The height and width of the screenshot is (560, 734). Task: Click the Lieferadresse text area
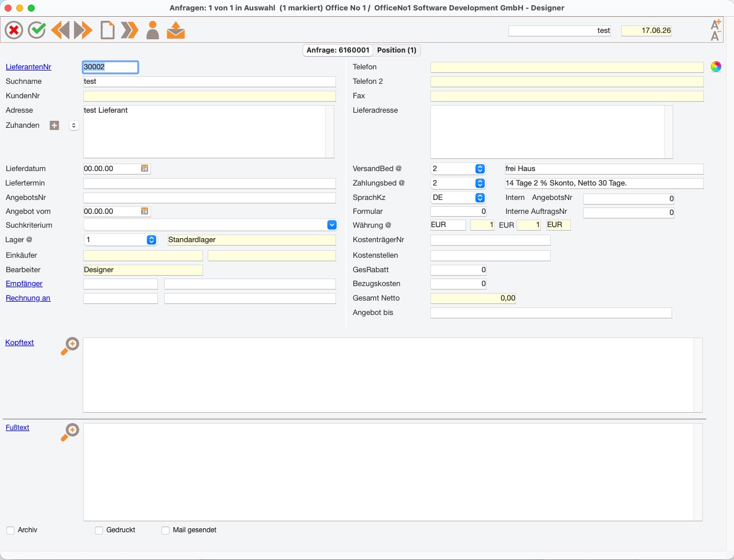tap(547, 132)
